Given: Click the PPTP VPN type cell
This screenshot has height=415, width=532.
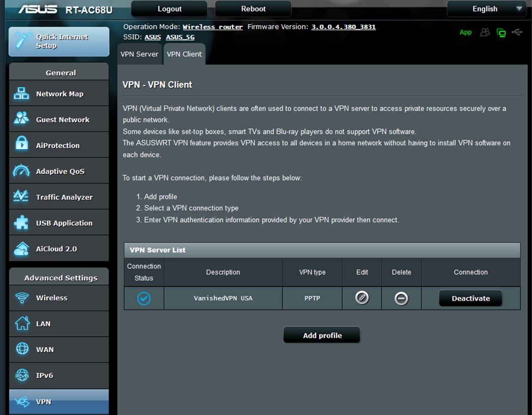Looking at the screenshot, I should [x=312, y=298].
